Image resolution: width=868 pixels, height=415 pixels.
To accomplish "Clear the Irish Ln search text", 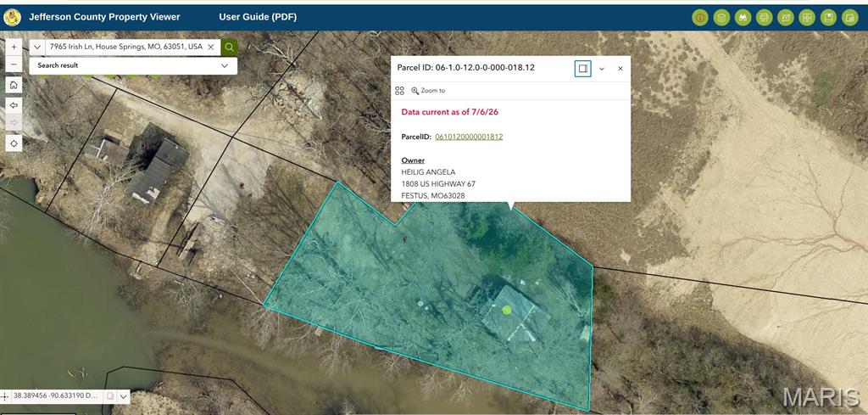I will [x=211, y=47].
